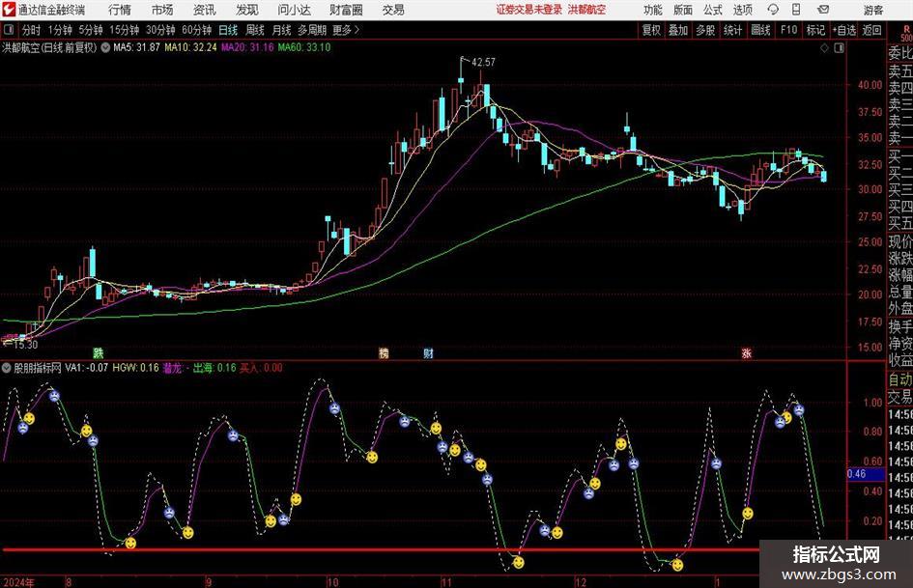Switch to 1分钟 period tab
Image resolution: width=913 pixels, height=588 pixels.
(x=60, y=30)
